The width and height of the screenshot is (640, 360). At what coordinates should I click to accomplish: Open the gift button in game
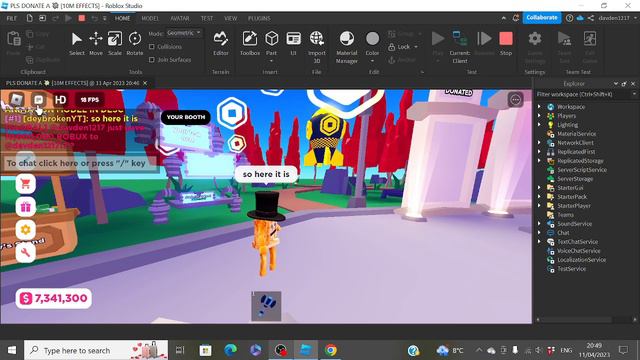(25, 207)
